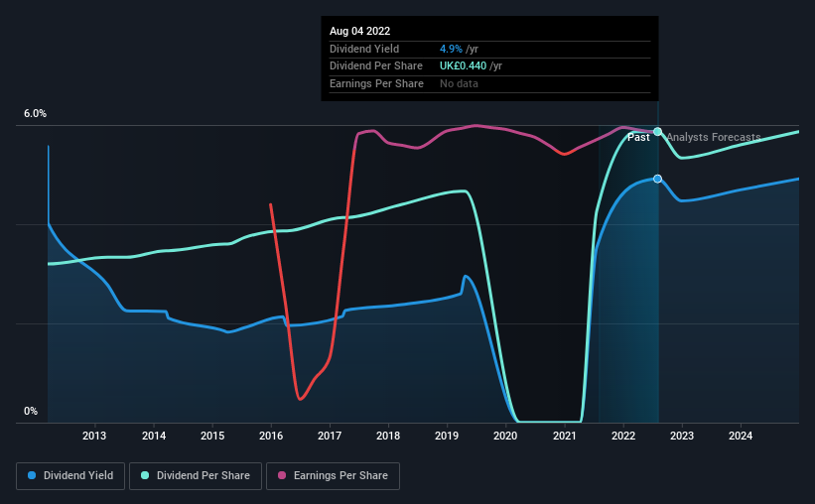Click the 2020 x-axis label
The width and height of the screenshot is (815, 504).
click(x=505, y=436)
